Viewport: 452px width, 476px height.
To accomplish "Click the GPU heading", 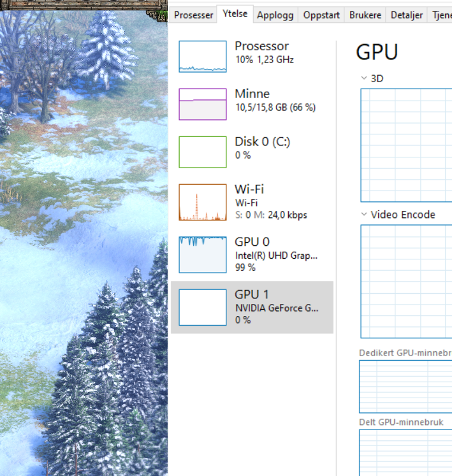I will click(x=377, y=52).
